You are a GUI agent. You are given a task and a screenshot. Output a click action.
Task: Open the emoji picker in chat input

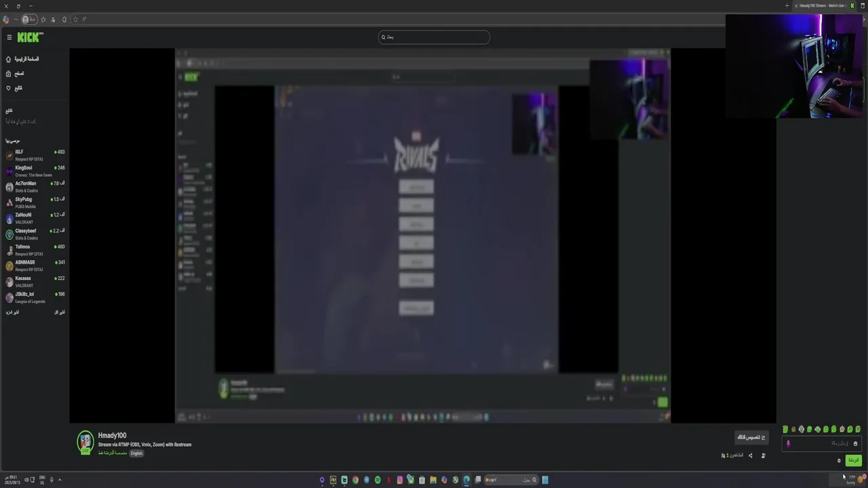click(855, 443)
